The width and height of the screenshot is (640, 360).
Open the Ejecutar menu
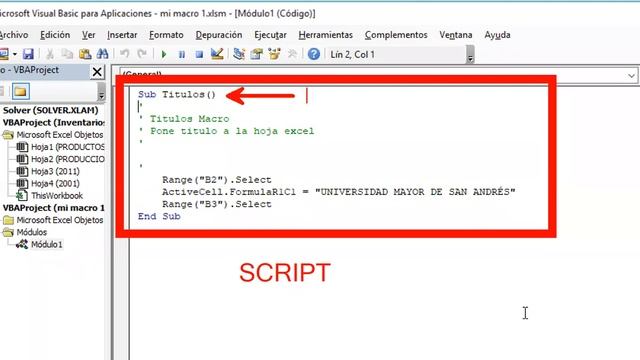click(x=270, y=35)
